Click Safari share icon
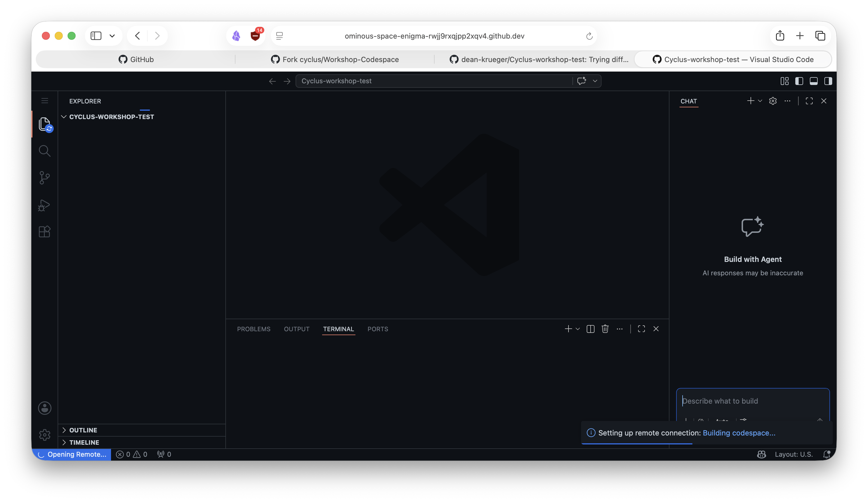Image resolution: width=868 pixels, height=502 pixels. pos(780,36)
